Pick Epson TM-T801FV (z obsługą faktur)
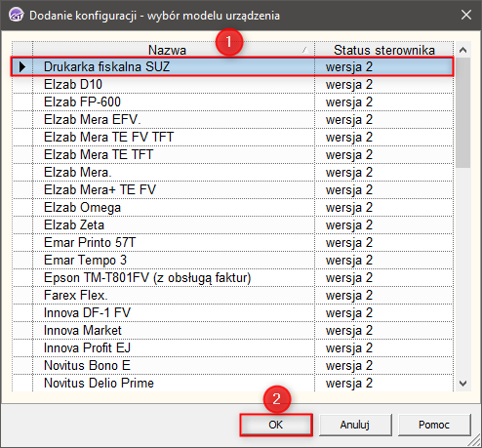Viewport: 482px width, 448px height. pos(233,278)
